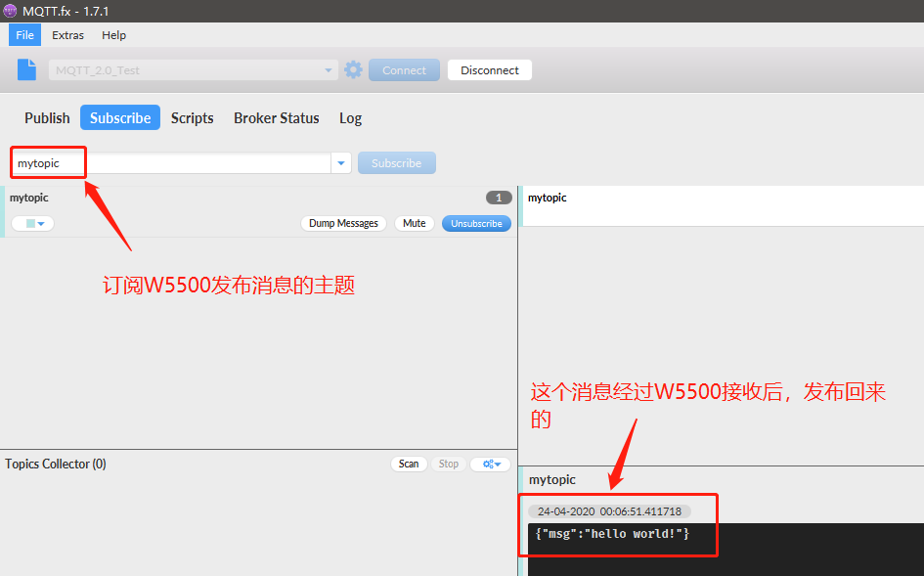Open connection settings gear icon
The height and width of the screenshot is (576, 924).
point(353,69)
